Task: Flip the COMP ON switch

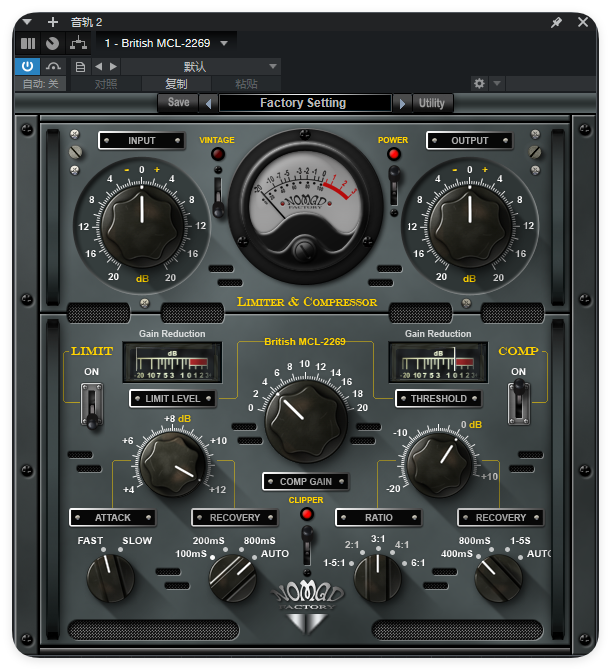Action: 518,403
